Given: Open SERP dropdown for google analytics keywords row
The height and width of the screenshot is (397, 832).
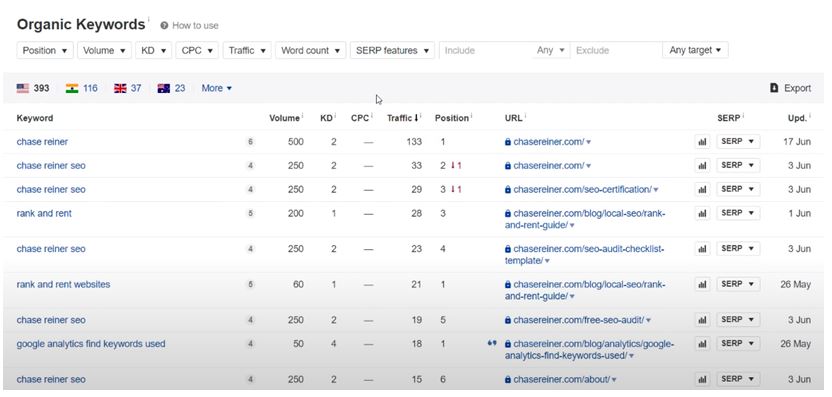Looking at the screenshot, I should pos(738,344).
